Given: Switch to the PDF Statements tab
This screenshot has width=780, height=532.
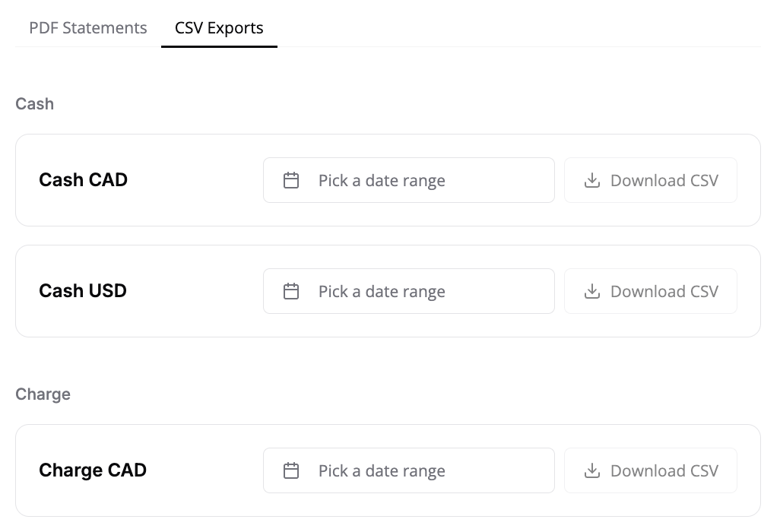Looking at the screenshot, I should 88,28.
